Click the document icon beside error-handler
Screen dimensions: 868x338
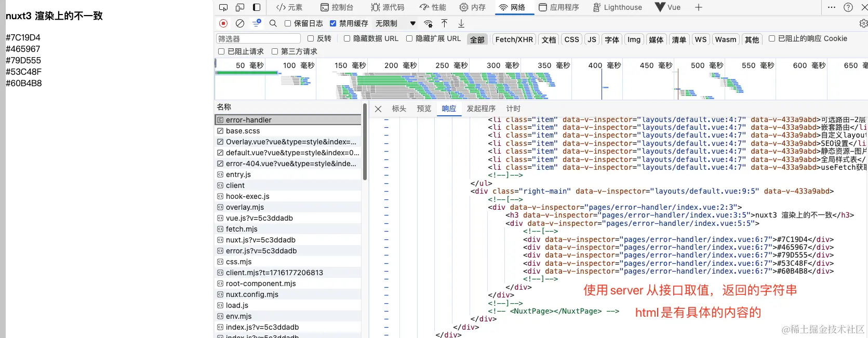pos(220,120)
